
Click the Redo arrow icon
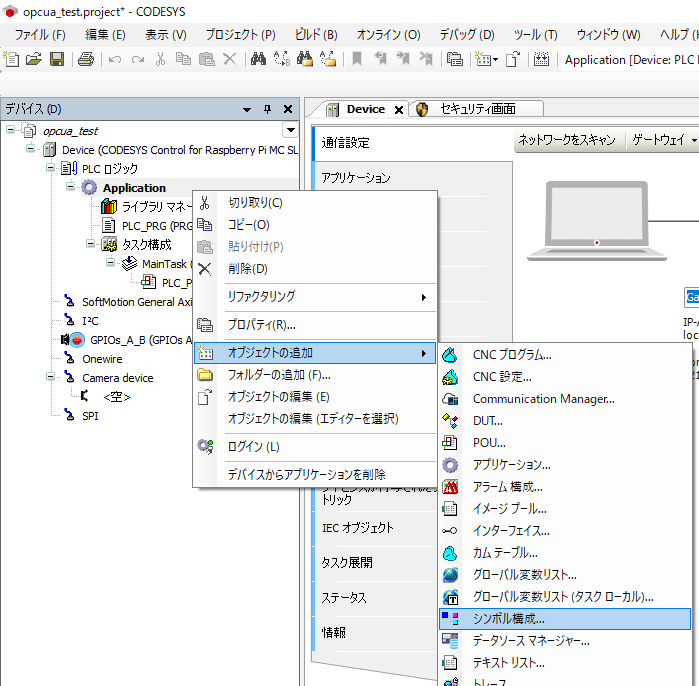click(138, 59)
